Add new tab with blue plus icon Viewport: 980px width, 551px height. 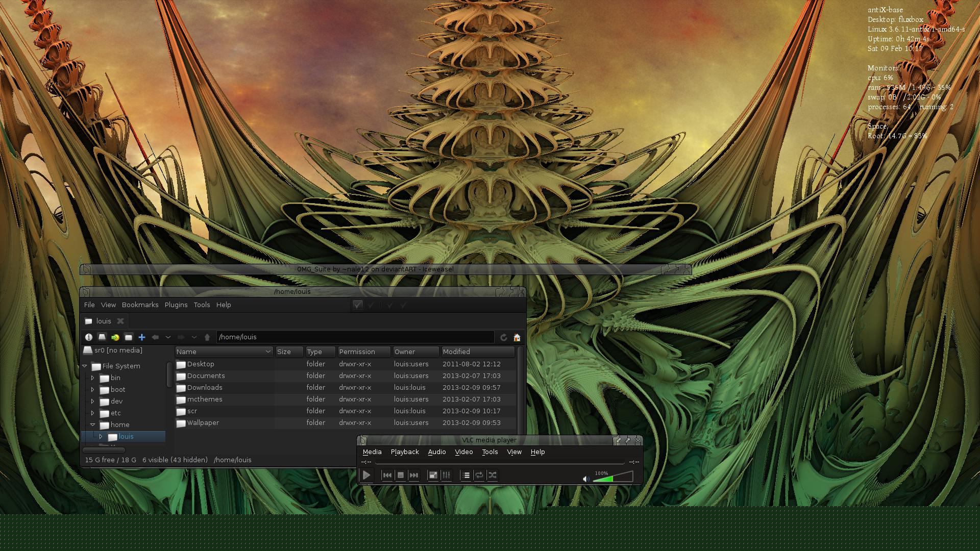[142, 337]
